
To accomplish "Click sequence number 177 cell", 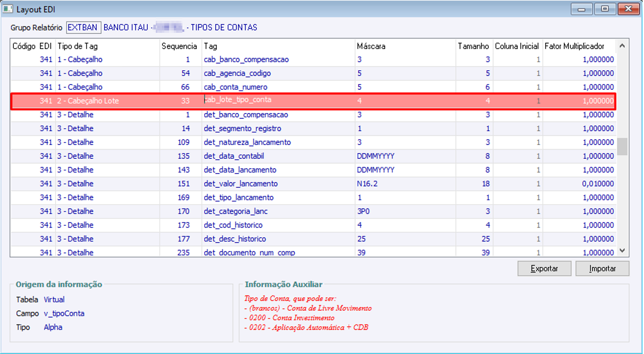I will tap(180, 239).
